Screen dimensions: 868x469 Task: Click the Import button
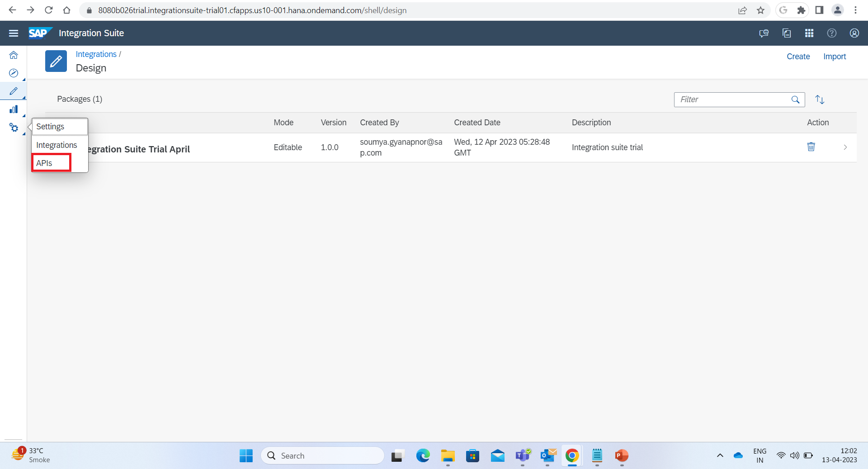pyautogui.click(x=835, y=57)
